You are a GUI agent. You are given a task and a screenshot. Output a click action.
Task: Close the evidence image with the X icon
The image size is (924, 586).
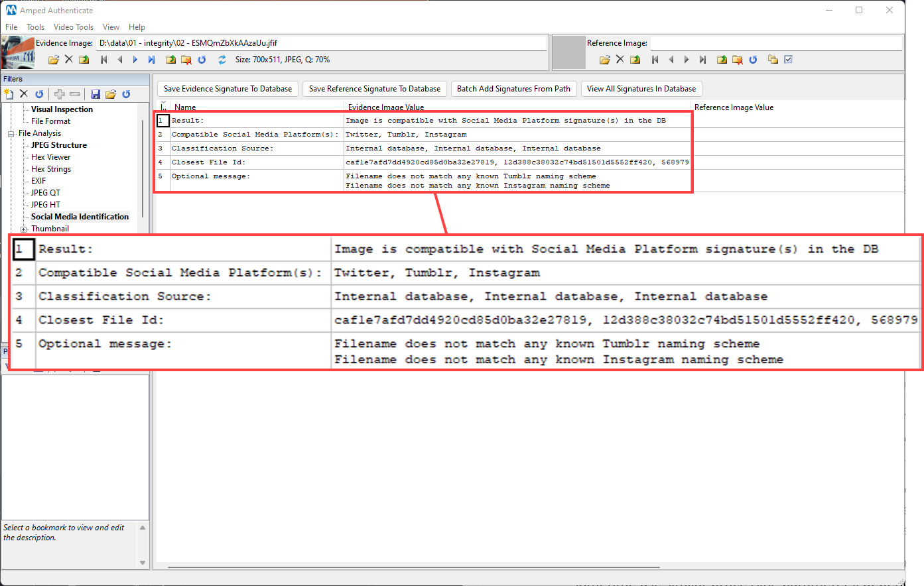click(68, 59)
